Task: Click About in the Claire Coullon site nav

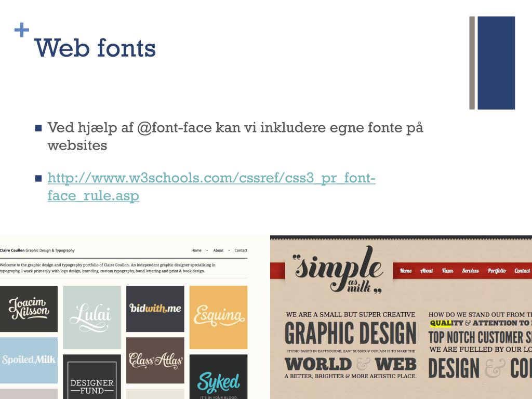Action: 218,250
